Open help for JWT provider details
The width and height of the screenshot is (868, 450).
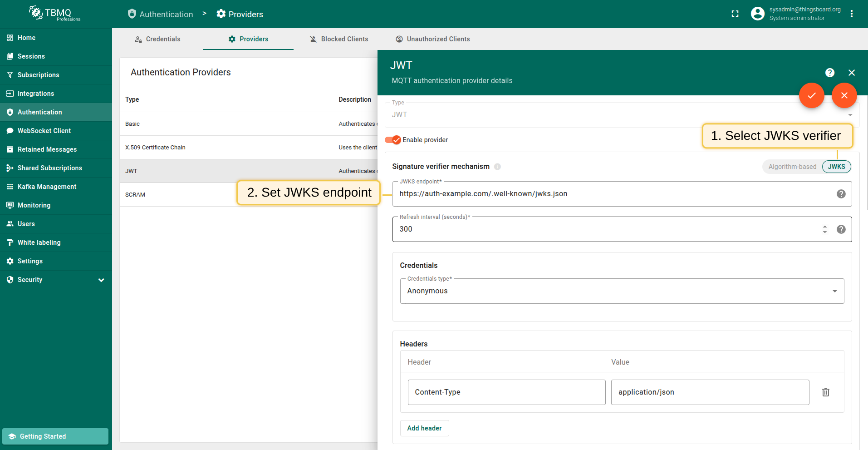(x=829, y=73)
